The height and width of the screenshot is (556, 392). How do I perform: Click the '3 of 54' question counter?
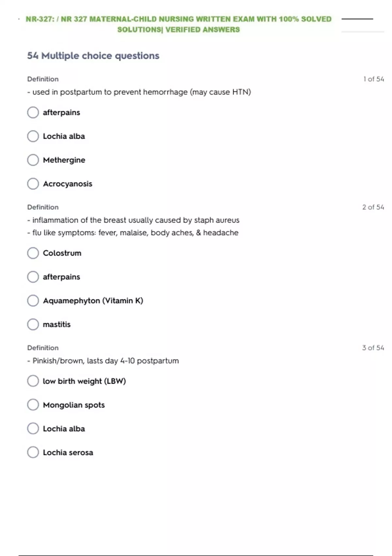pos(373,348)
